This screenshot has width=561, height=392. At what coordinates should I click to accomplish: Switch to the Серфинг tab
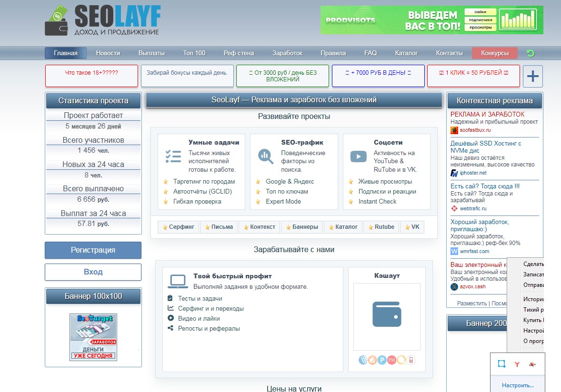coord(178,227)
